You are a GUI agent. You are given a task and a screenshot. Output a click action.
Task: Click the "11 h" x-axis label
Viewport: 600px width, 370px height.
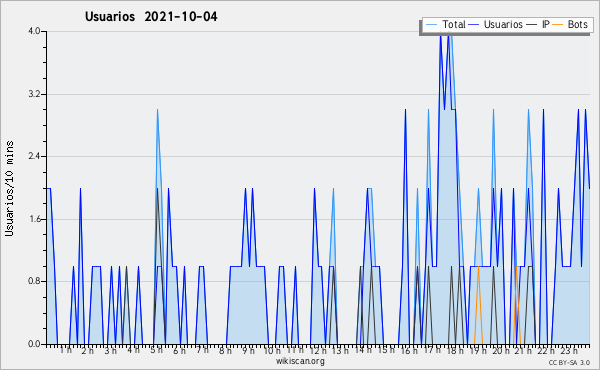(x=295, y=350)
